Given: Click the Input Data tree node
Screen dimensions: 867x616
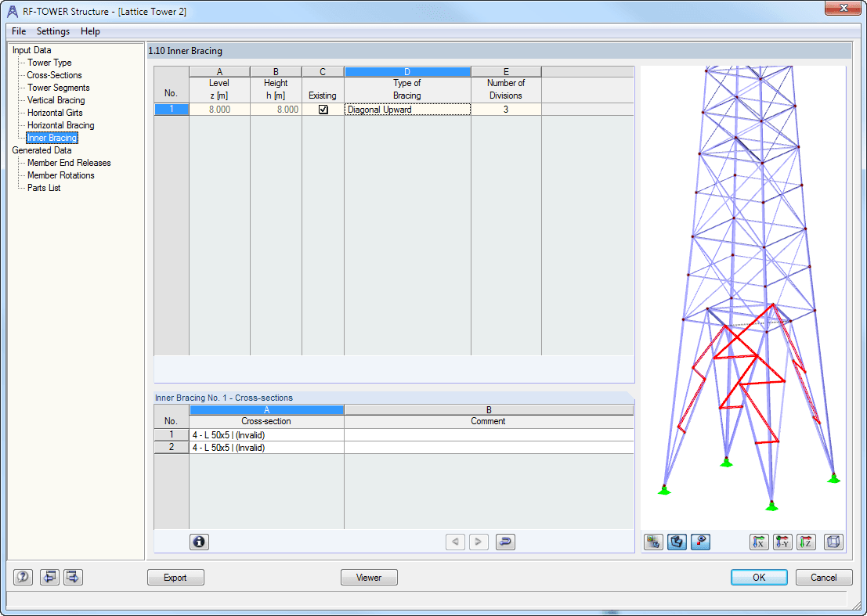Looking at the screenshot, I should click(x=31, y=50).
